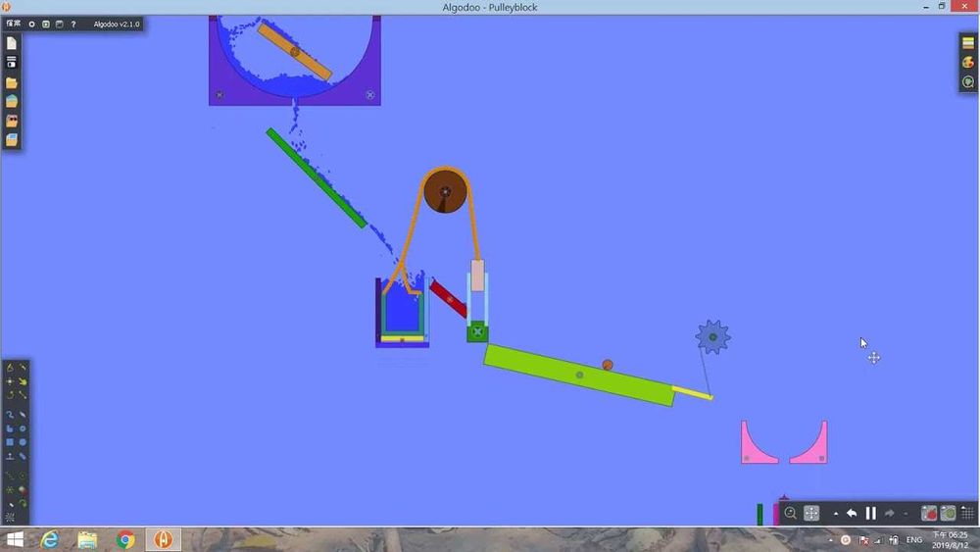
Task: Click the orange ball on green ramp
Action: [x=608, y=365]
